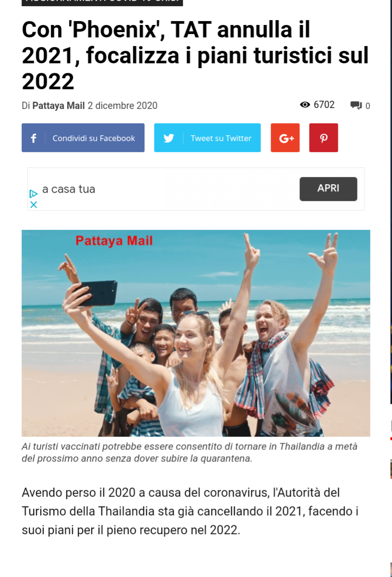392x577 pixels.
Task: Click the article headline about Phoenix
Action: 195,56
